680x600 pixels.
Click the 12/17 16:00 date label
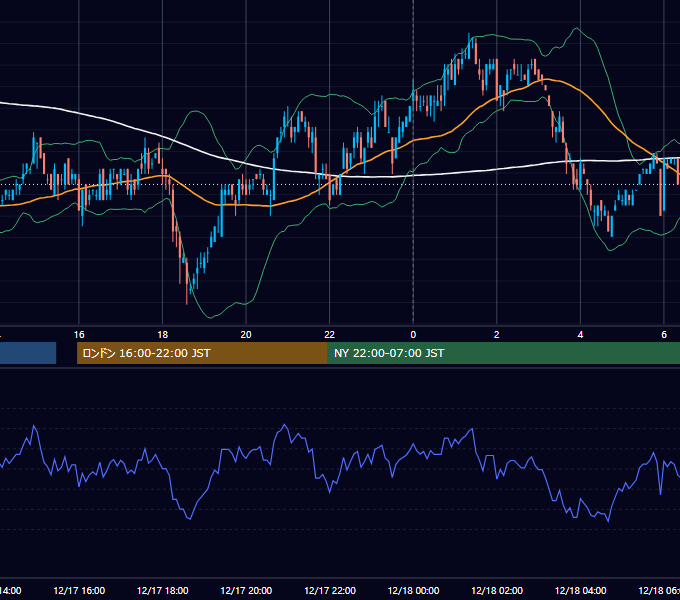(x=79, y=590)
